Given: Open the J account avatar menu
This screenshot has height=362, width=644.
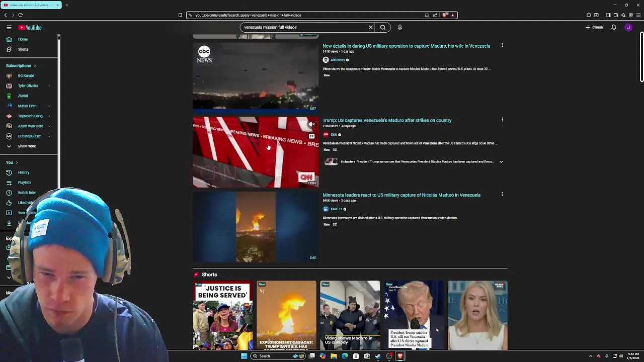Looking at the screenshot, I should (628, 27).
